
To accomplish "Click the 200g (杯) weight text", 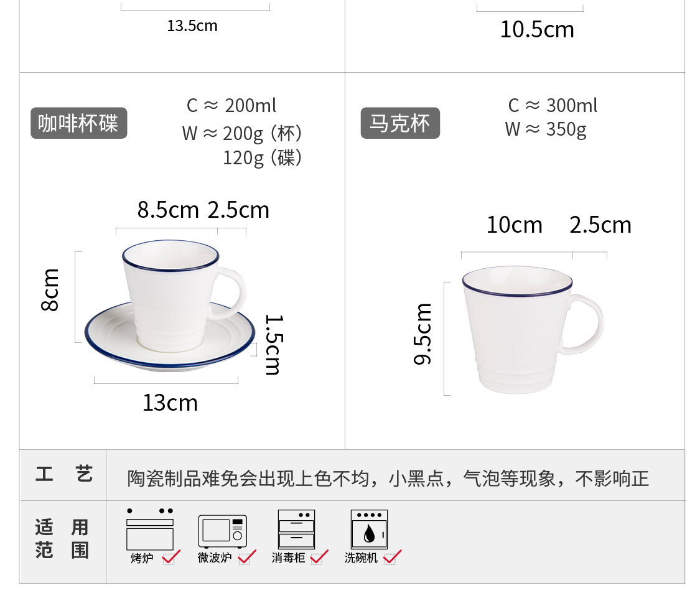I will pos(263,133).
